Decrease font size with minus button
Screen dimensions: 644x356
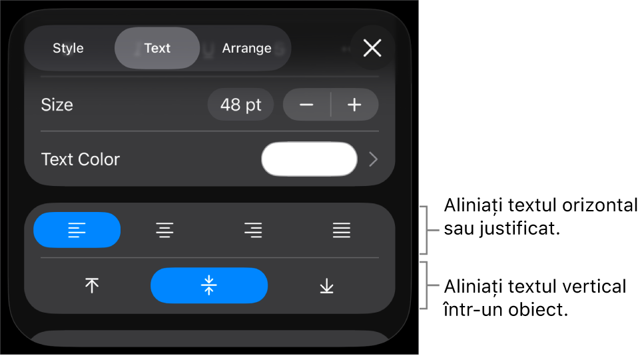(x=307, y=105)
